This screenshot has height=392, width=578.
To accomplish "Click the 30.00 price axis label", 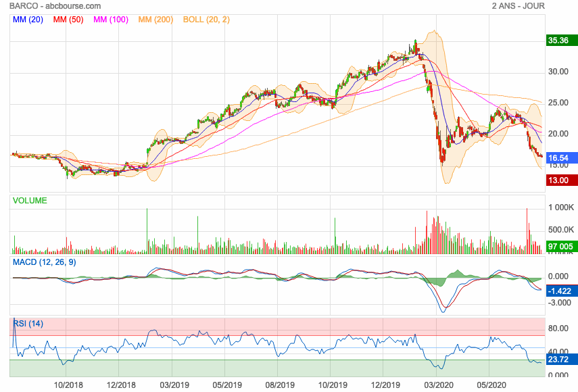I will (x=558, y=72).
